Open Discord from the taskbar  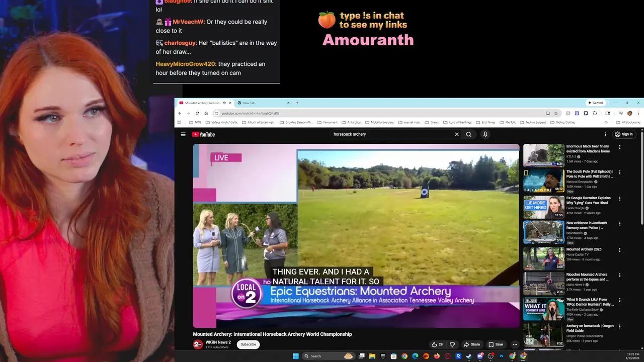(480, 356)
